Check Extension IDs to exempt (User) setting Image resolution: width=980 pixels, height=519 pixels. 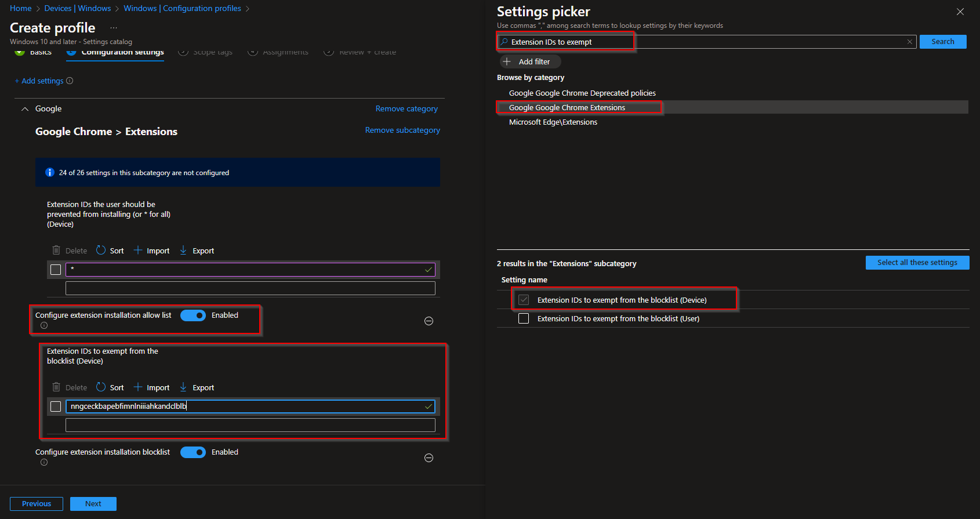point(524,318)
